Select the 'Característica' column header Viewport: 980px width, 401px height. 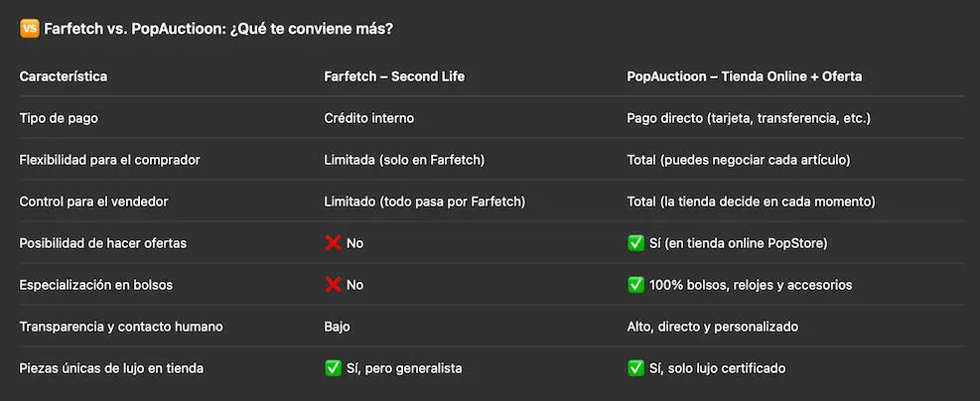[x=64, y=76]
